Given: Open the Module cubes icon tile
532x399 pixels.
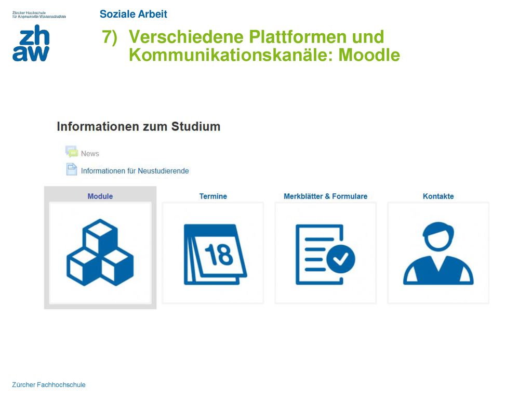Looking at the screenshot, I should coord(100,253).
